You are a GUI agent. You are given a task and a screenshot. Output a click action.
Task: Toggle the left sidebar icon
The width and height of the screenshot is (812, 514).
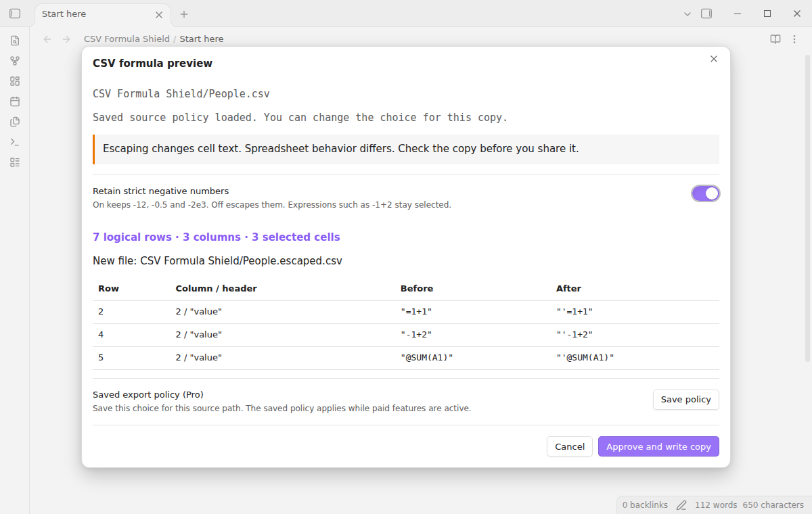click(15, 14)
